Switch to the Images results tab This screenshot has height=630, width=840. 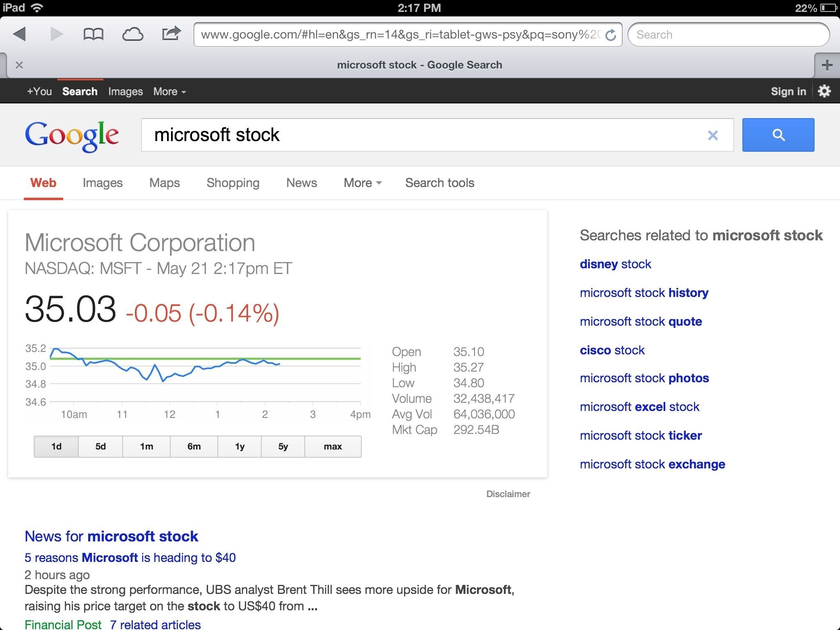[x=103, y=183]
